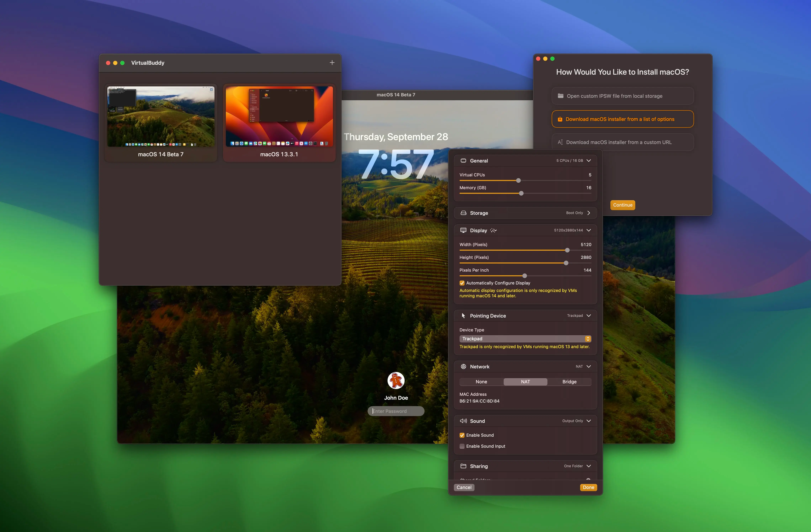Viewport: 811px width, 532px height.
Task: Uncheck Automatically Configure Display
Action: pos(462,283)
